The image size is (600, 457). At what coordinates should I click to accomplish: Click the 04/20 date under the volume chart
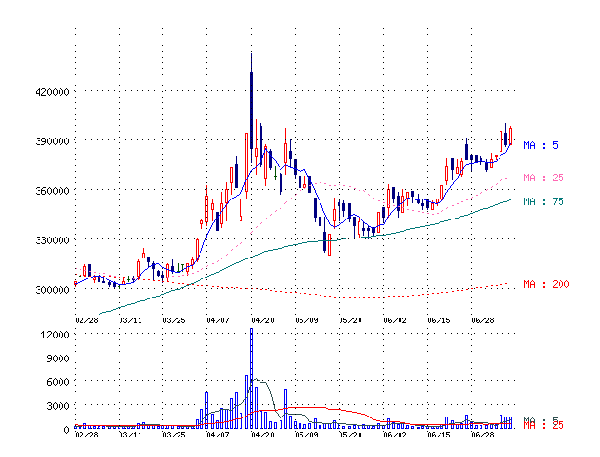[263, 434]
